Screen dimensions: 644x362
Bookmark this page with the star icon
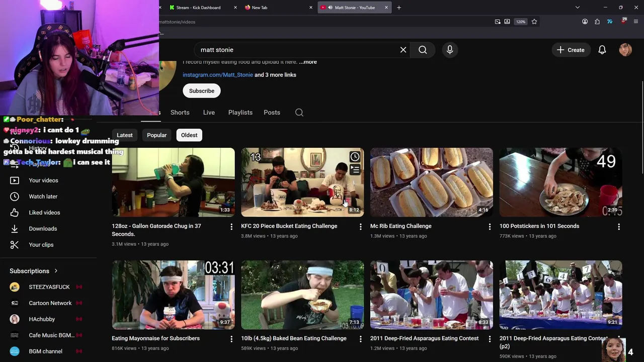(534, 22)
